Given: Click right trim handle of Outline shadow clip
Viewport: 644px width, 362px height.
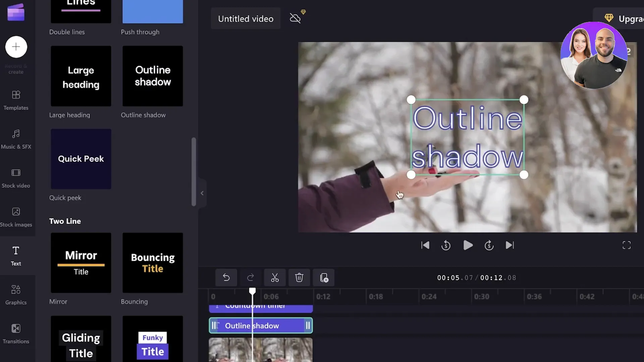Looking at the screenshot, I should point(308,325).
